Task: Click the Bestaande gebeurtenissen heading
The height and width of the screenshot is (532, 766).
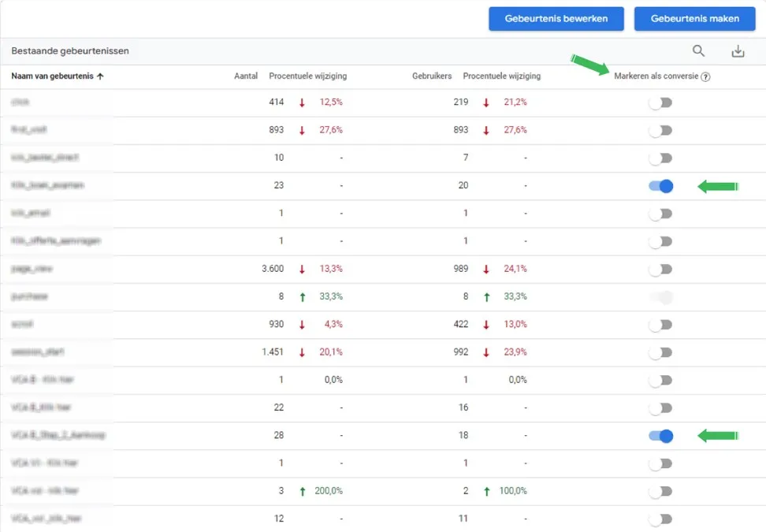Action: click(69, 51)
